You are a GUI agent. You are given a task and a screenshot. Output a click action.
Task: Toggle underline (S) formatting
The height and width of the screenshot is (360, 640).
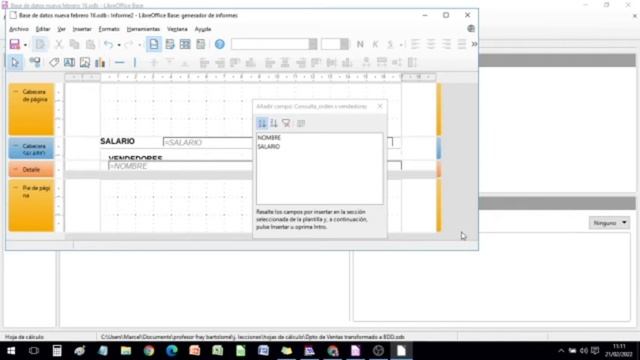[x=390, y=44]
